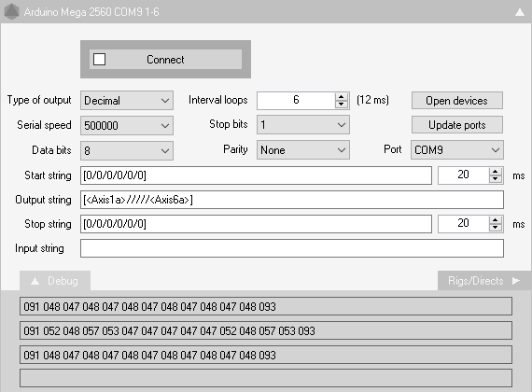
Task: Click the Debug tab triangle icon
Action: [x=35, y=281]
